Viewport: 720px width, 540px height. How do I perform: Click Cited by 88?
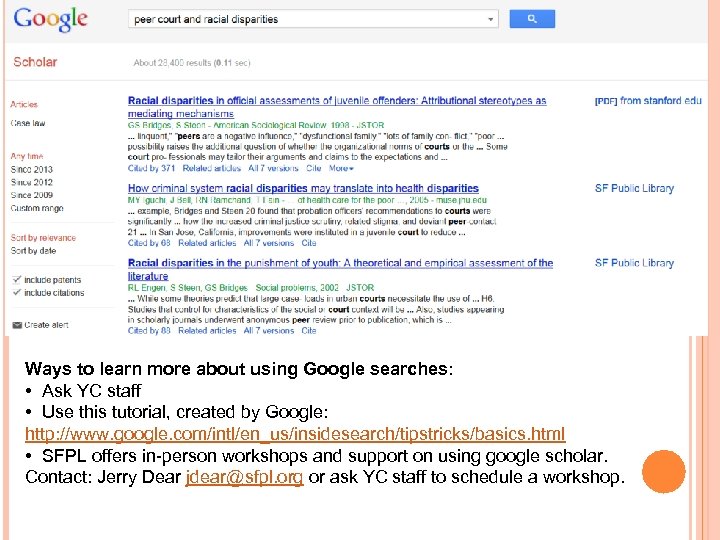click(x=149, y=331)
